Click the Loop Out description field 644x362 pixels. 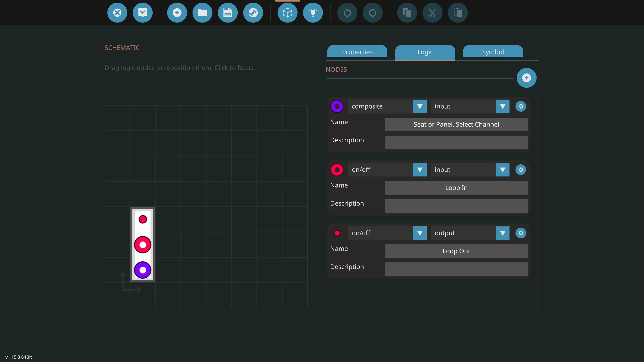click(x=456, y=269)
